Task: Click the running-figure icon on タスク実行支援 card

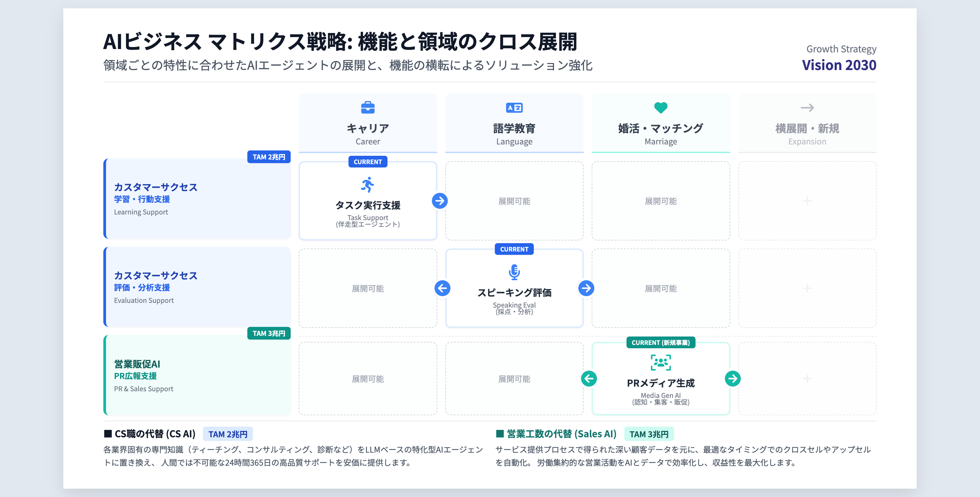Action: 367,183
